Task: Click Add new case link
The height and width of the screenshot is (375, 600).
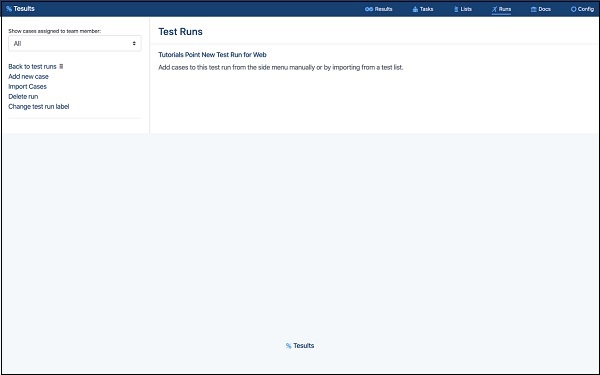Action: coord(28,77)
